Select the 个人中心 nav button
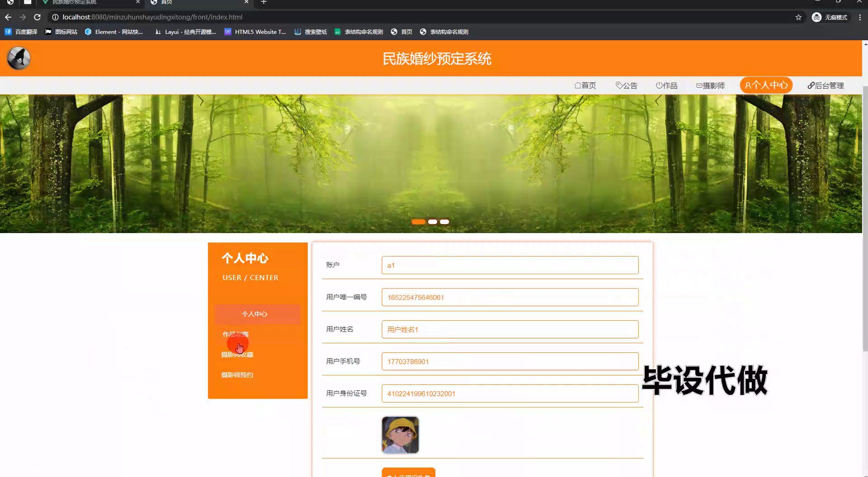The height and width of the screenshot is (477, 868). point(766,85)
